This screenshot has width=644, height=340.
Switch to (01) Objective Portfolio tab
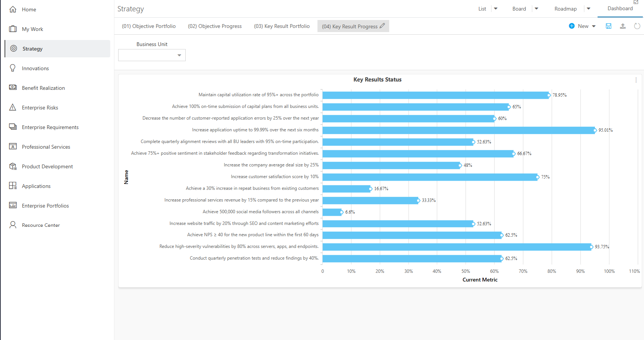[149, 26]
